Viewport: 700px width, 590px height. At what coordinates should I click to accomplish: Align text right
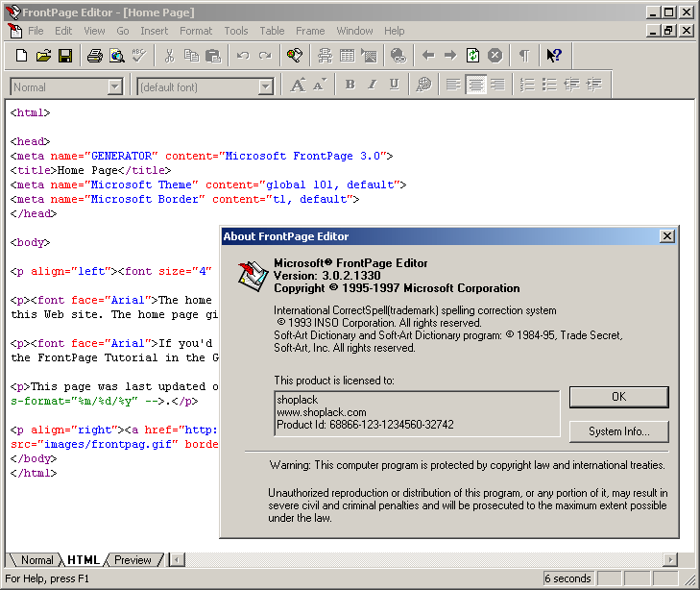pyautogui.click(x=497, y=85)
